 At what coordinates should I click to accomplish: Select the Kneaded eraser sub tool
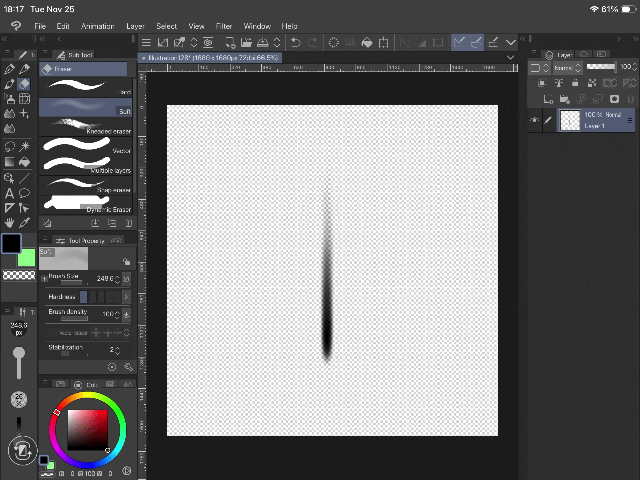coord(85,126)
